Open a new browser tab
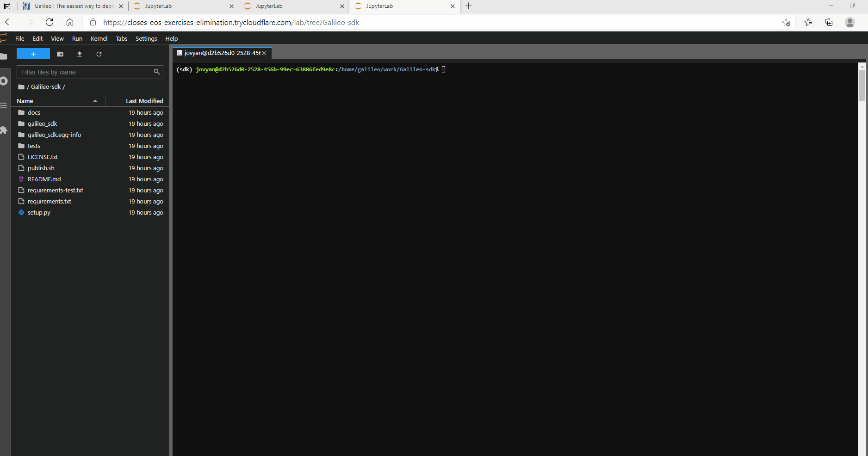 click(x=469, y=6)
